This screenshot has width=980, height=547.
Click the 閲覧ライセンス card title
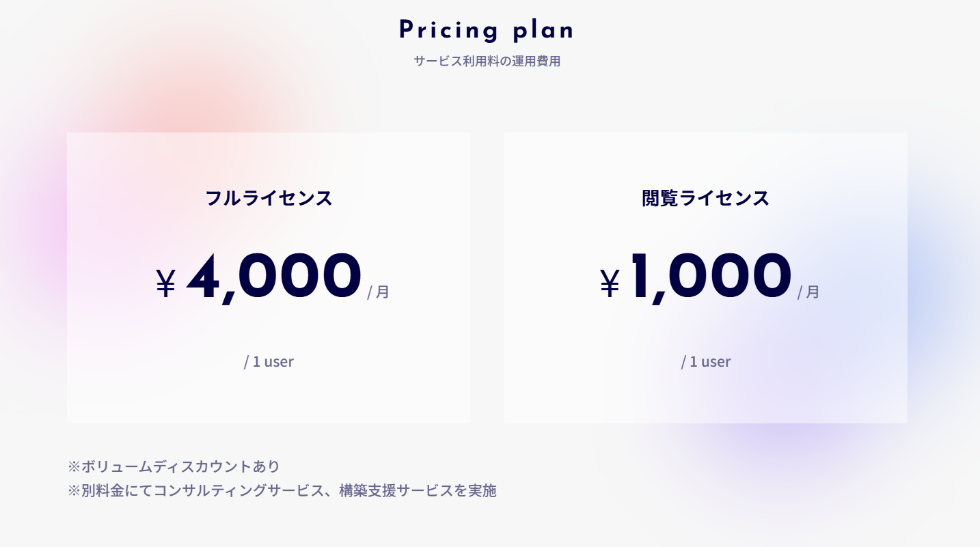(x=705, y=198)
